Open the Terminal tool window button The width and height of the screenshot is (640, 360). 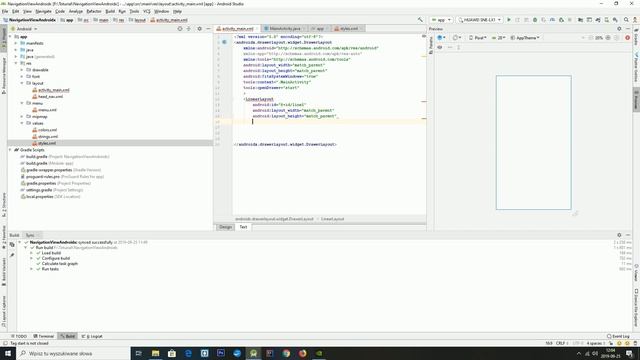[x=44, y=336]
